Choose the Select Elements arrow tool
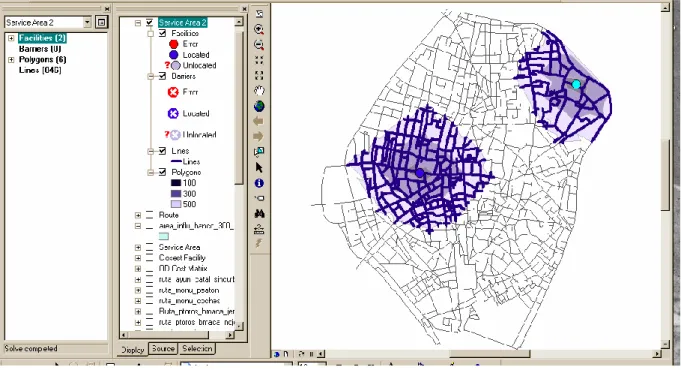This screenshot has width=681, height=370. 259,168
